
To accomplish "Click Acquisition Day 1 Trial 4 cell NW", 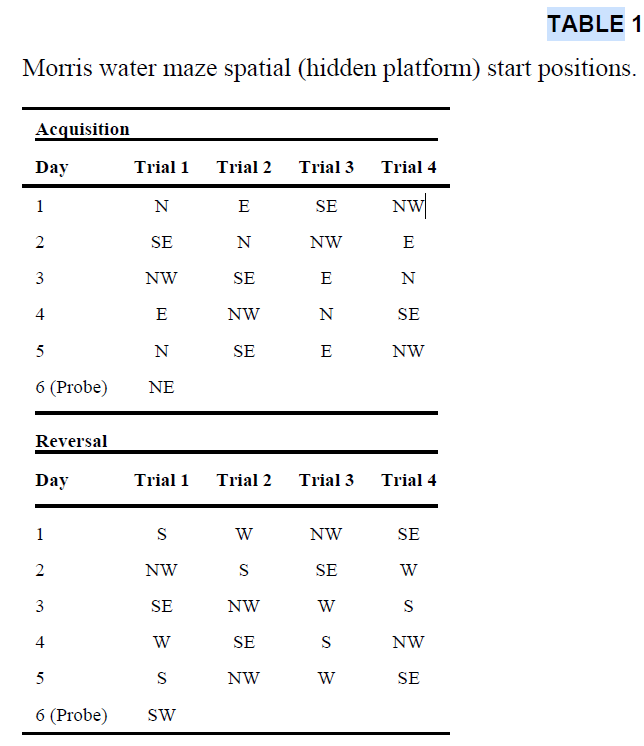I will click(x=408, y=207).
